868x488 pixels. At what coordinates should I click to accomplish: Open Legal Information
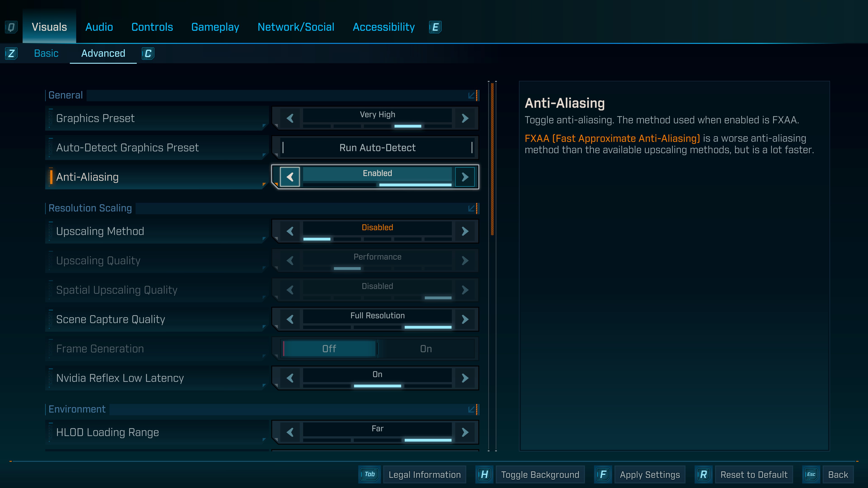(425, 474)
